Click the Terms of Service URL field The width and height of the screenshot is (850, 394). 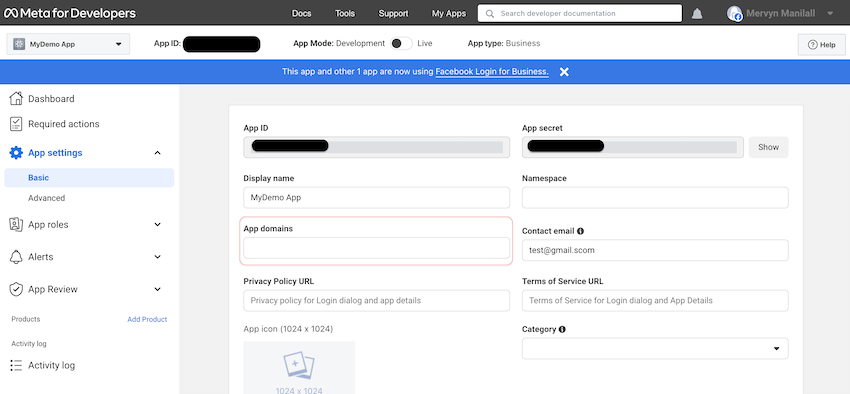click(x=655, y=300)
